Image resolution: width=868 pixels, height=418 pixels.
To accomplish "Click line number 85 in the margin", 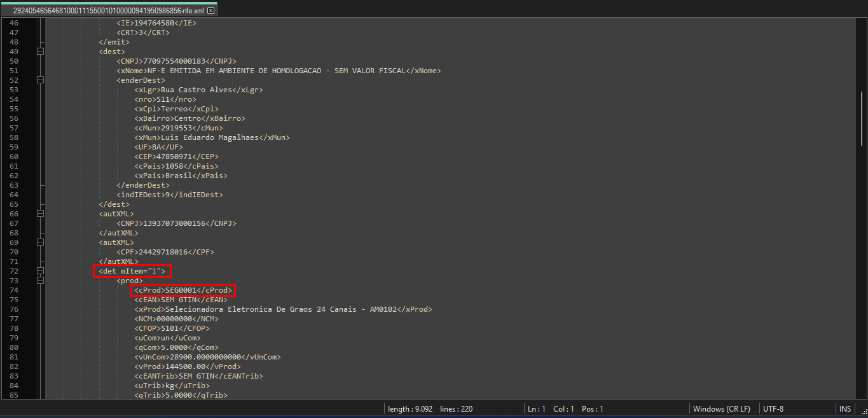I will [14, 395].
